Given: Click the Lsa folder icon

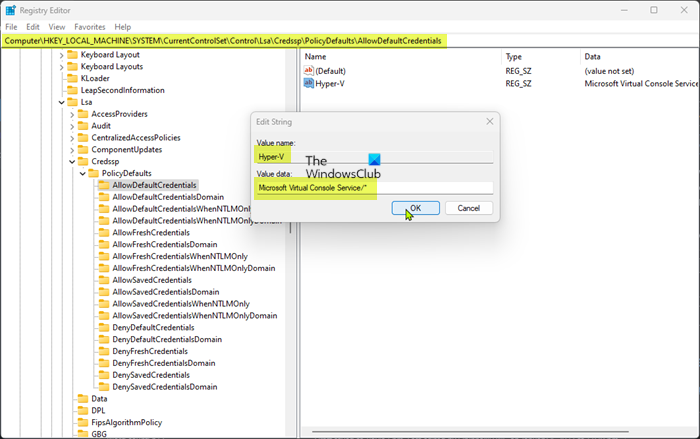Looking at the screenshot, I should [72, 102].
